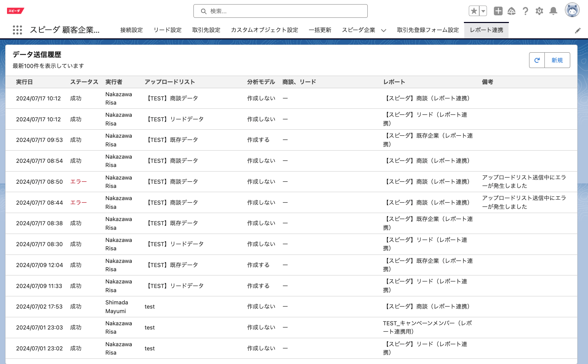Open the カスタムオブジェクト設定 menu item
Image resolution: width=588 pixels, height=364 pixels.
tap(264, 30)
